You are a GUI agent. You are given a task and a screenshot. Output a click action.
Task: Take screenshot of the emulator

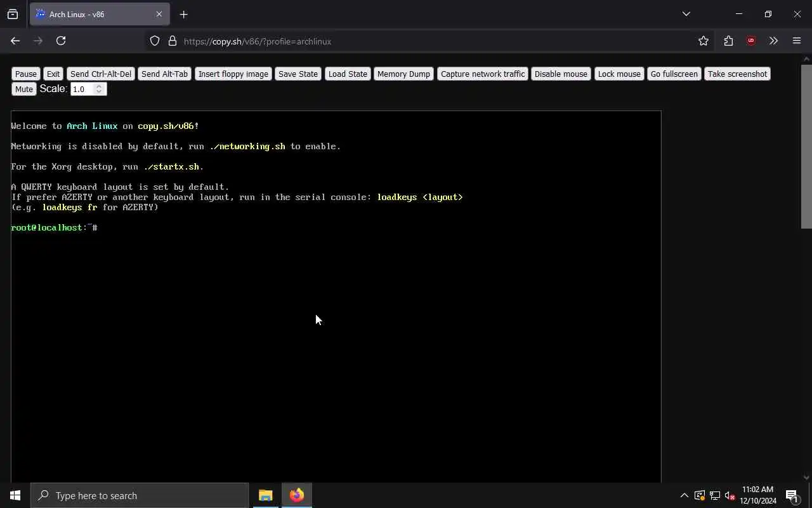click(x=737, y=74)
